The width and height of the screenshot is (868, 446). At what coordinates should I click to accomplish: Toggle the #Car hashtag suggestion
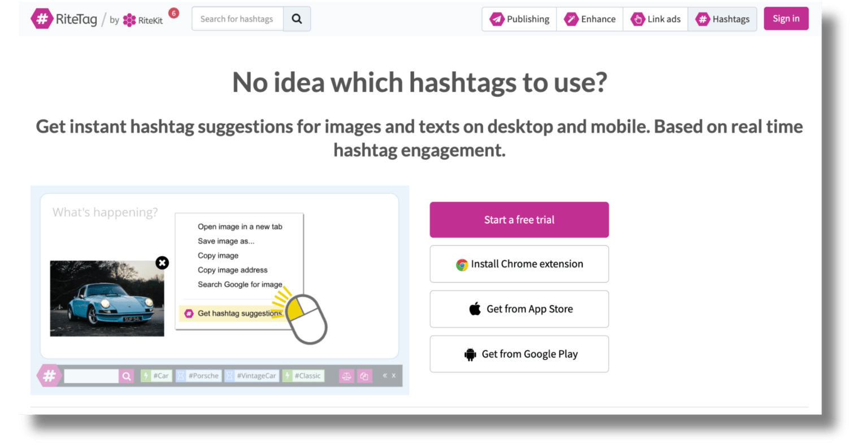[x=156, y=375]
